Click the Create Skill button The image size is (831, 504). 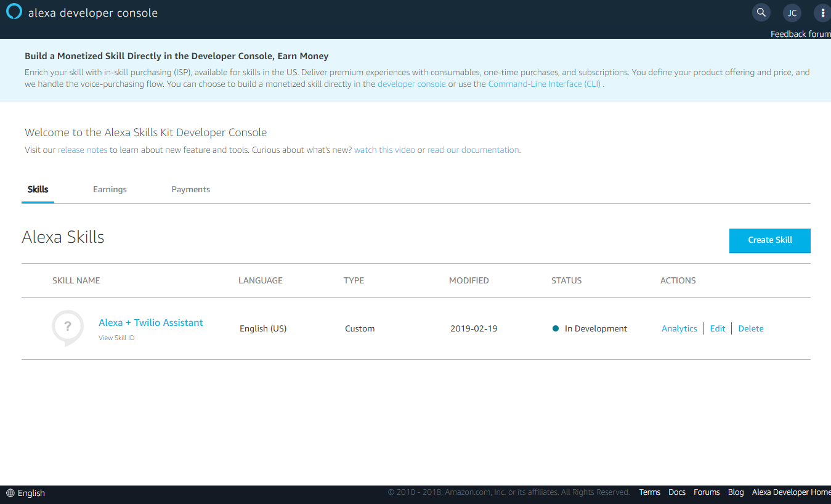(770, 240)
